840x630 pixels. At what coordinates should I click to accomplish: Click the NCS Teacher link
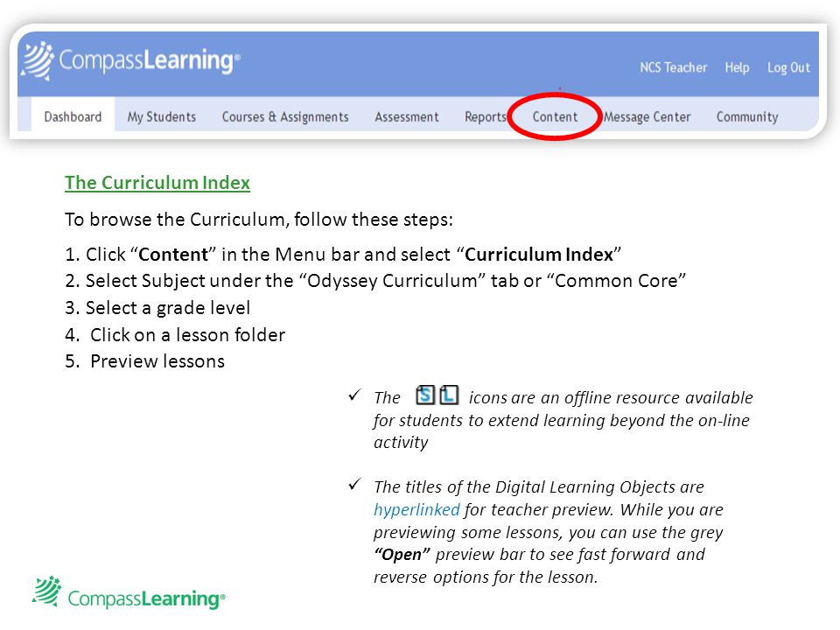674,67
